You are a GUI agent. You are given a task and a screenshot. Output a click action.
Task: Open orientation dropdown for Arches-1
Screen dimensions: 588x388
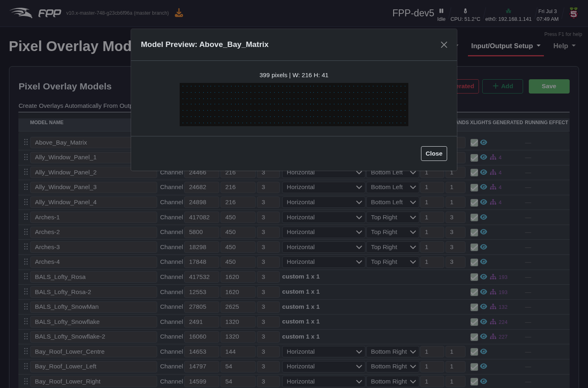[x=323, y=217]
